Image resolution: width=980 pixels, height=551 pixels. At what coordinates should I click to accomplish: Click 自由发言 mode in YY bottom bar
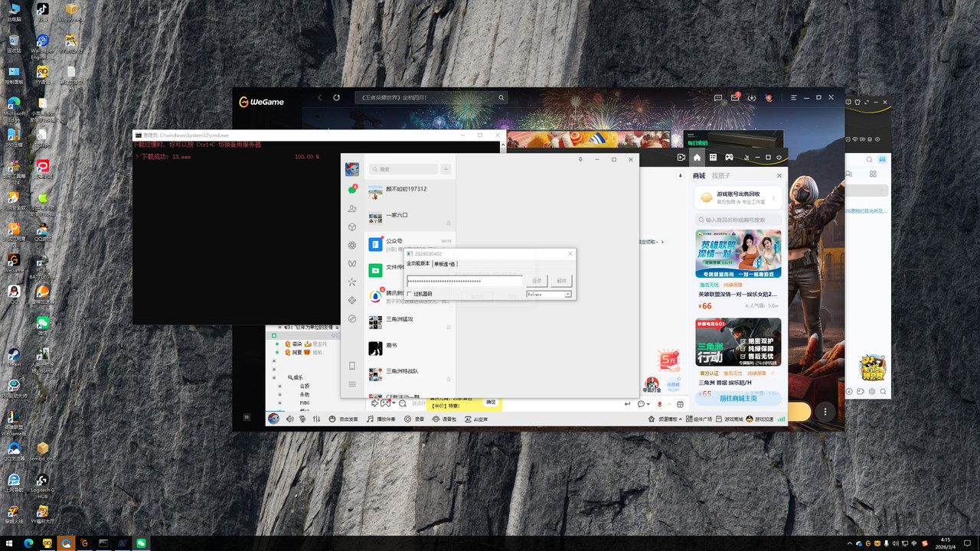coord(342,419)
